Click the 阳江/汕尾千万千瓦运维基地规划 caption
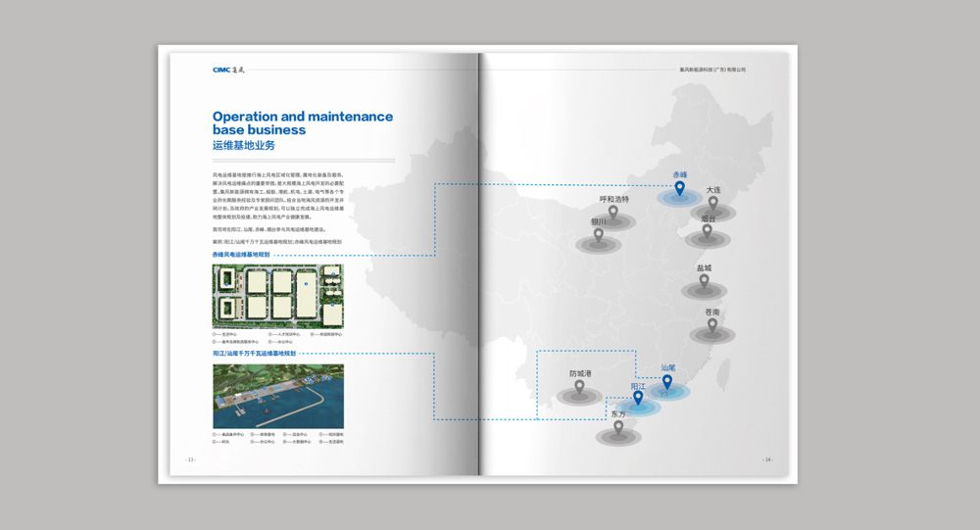 coord(254,354)
